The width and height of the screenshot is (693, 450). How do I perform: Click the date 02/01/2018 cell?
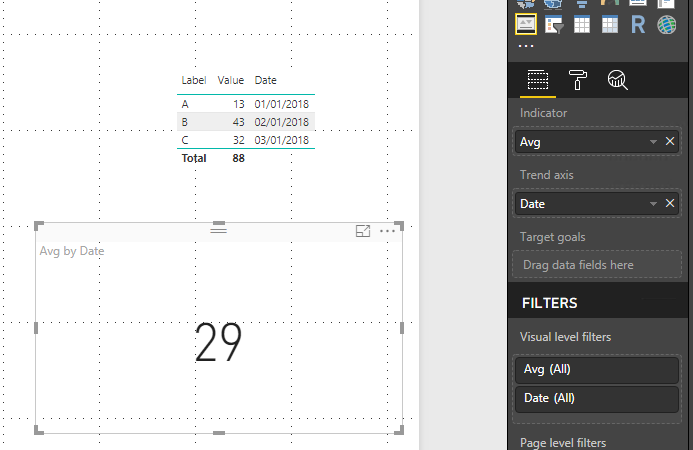point(282,122)
